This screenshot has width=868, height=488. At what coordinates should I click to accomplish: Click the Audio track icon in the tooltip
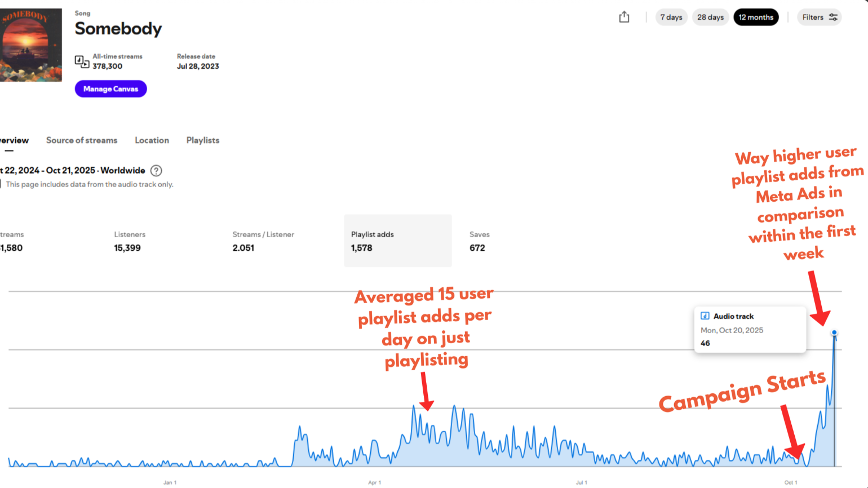[x=705, y=316]
